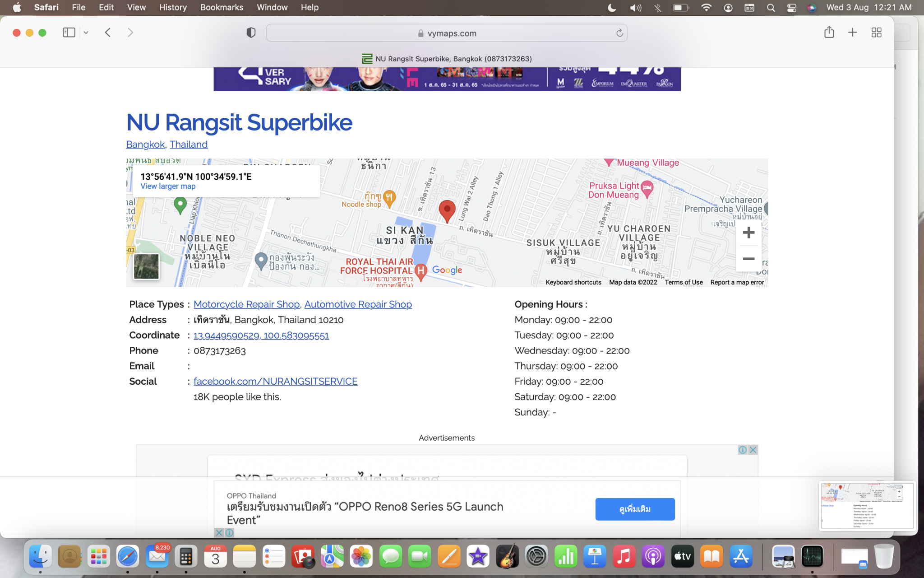Open Calendar from the Dock
This screenshot has width=924, height=578.
click(215, 556)
